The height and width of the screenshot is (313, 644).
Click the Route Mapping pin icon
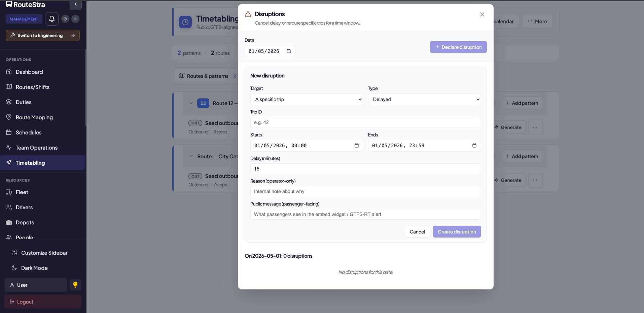(x=9, y=117)
